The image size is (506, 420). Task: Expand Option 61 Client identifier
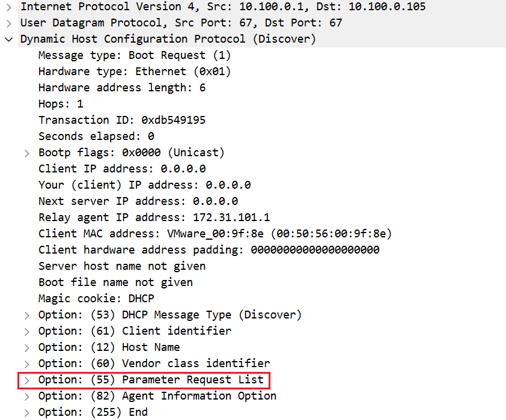pyautogui.click(x=26, y=331)
